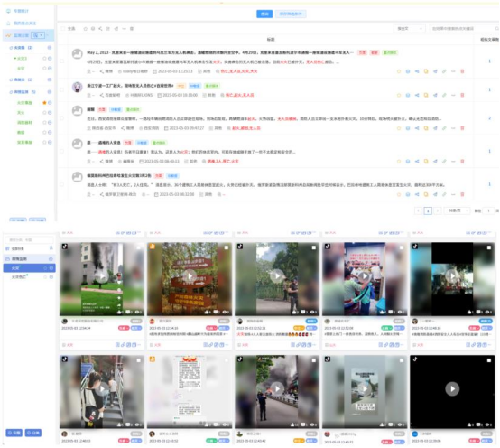The image size is (500, 448).
Task: Star the 08:32:08 Russia fire article
Action: pyautogui.click(x=399, y=194)
